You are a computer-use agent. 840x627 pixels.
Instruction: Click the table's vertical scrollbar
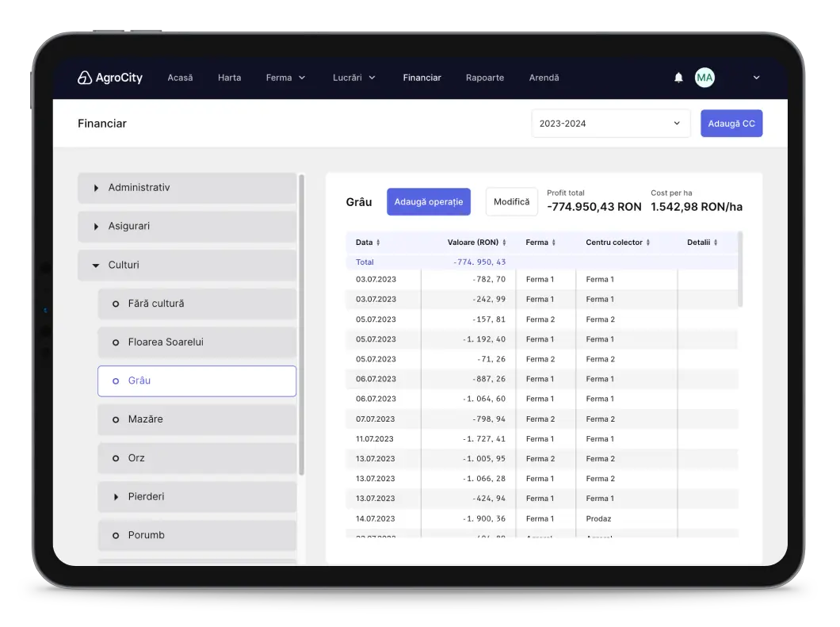(x=740, y=270)
